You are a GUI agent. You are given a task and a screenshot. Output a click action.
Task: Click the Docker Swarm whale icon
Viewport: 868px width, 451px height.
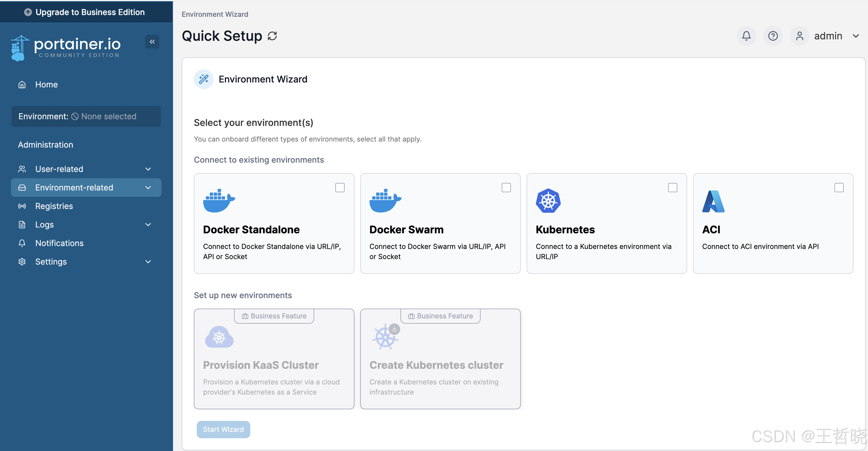click(385, 201)
